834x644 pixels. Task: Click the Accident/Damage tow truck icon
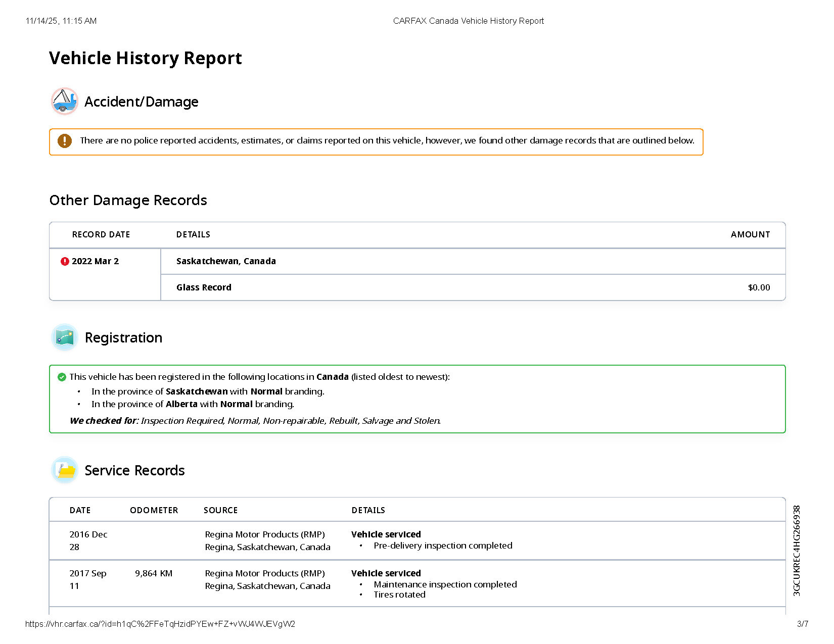point(65,101)
